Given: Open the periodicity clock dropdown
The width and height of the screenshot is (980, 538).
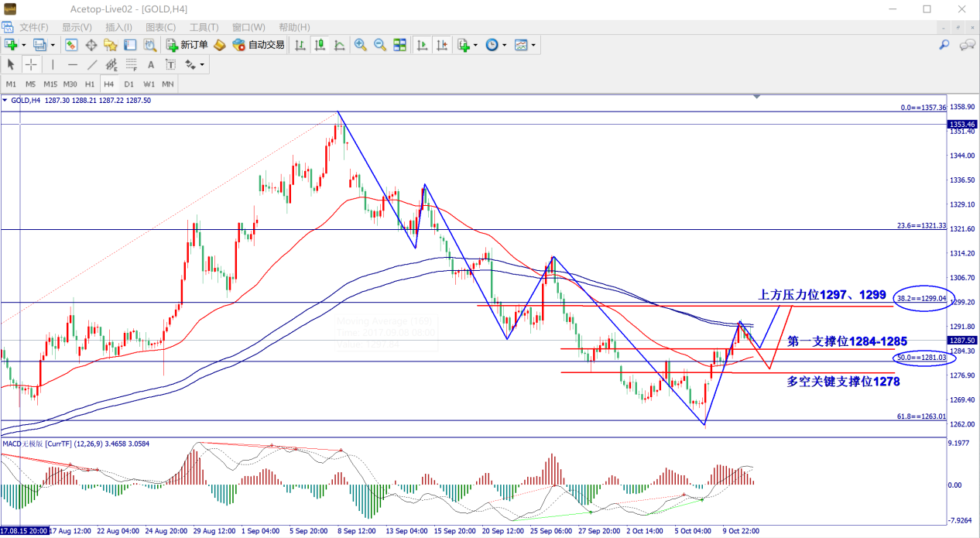Looking at the screenshot, I should click(x=505, y=45).
